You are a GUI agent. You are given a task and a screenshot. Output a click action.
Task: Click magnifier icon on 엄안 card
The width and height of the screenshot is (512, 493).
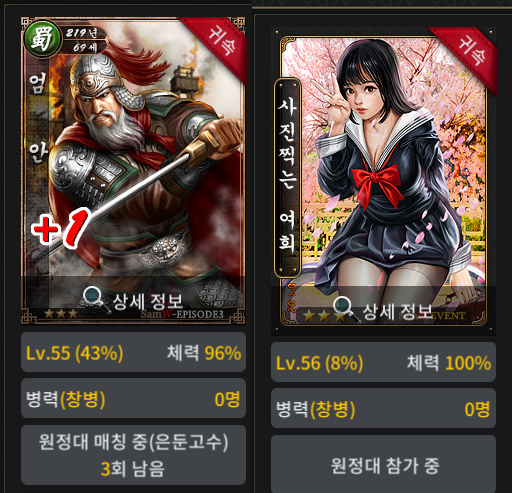pyautogui.click(x=94, y=299)
